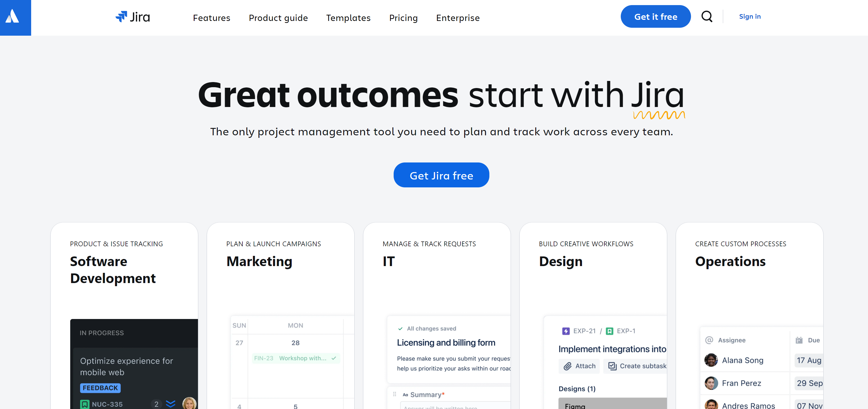The image size is (868, 409).
Task: Click the search magnifier icon
Action: click(x=707, y=17)
